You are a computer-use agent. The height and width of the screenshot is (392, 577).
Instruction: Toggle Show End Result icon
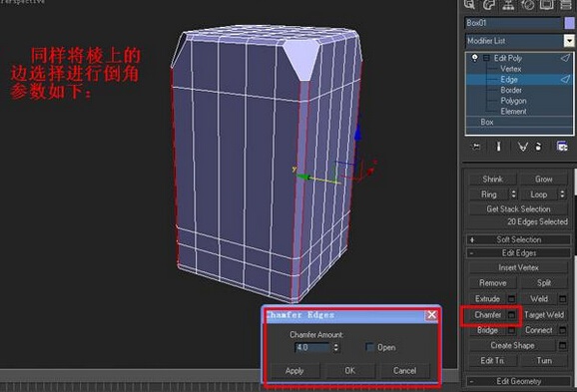498,147
